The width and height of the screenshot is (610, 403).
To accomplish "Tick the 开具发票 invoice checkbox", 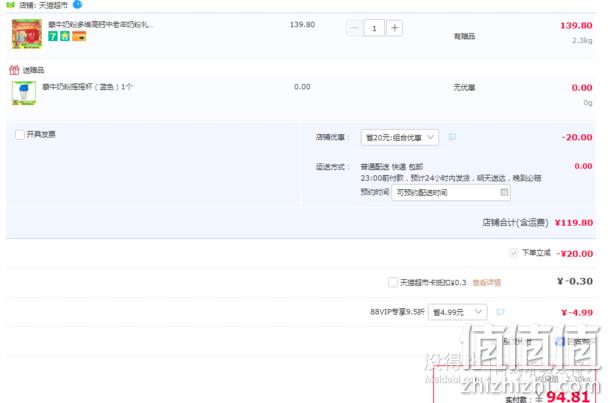I will 20,135.
